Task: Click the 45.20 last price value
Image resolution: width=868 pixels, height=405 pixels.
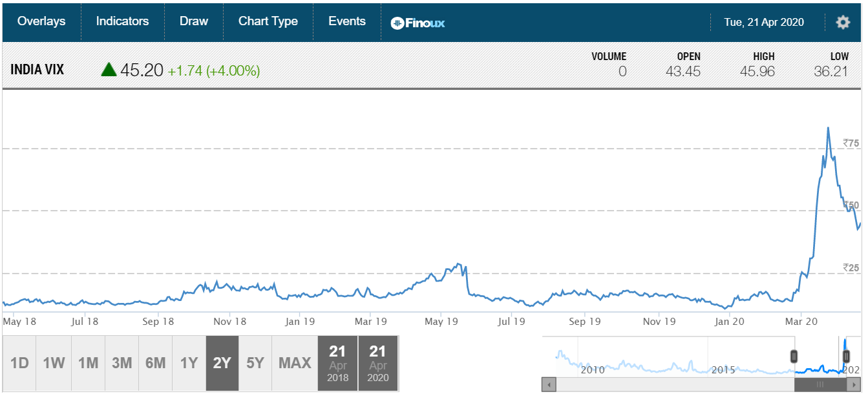Action: tap(142, 70)
